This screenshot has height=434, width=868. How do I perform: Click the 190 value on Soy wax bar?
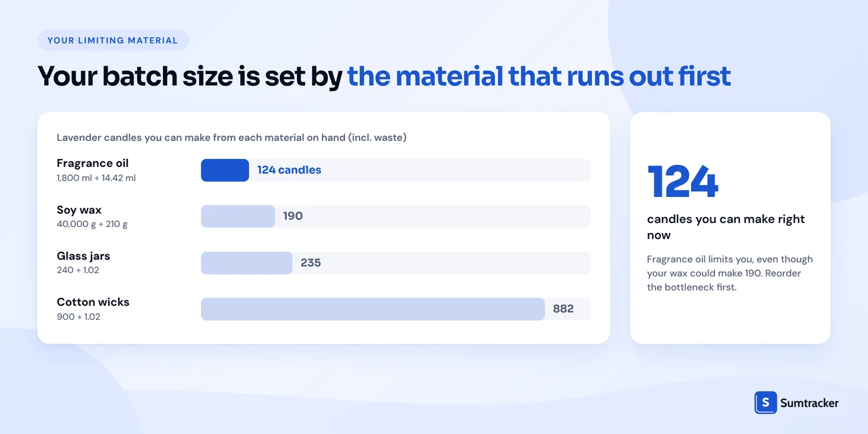point(293,216)
